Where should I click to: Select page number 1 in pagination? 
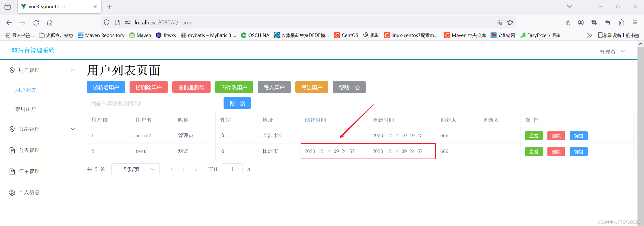click(x=184, y=169)
